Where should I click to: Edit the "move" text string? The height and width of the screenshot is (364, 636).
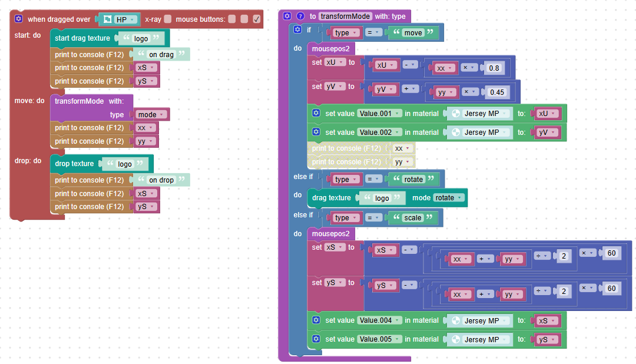point(413,33)
